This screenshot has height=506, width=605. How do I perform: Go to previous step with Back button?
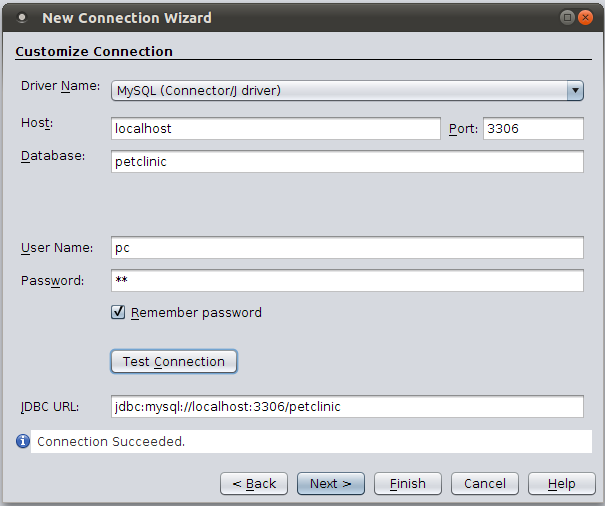click(x=254, y=484)
